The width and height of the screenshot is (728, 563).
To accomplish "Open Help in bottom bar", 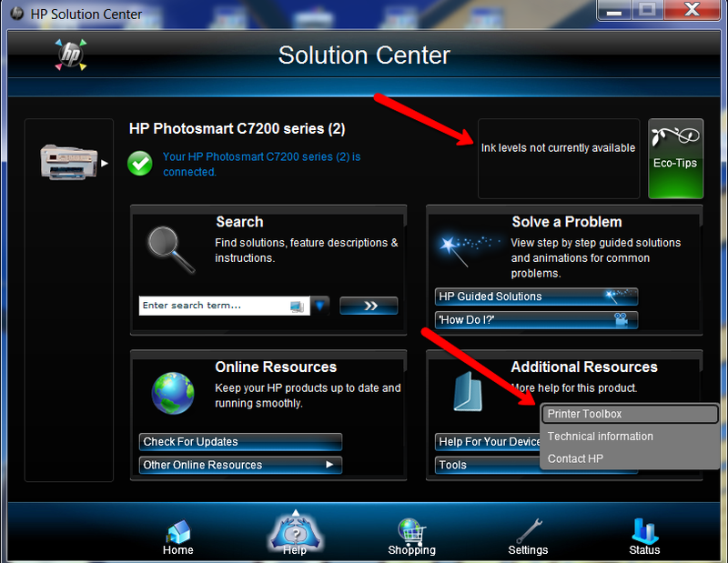I will tap(295, 534).
